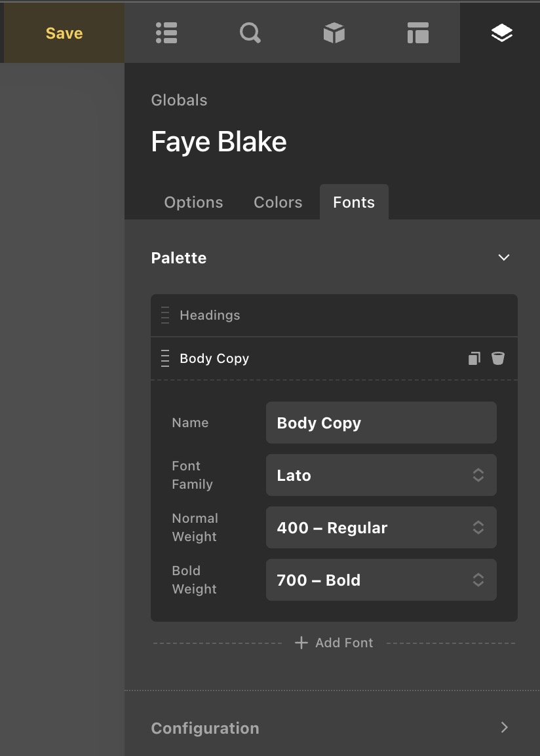The height and width of the screenshot is (756, 540).
Task: Click the Name input field
Action: pyautogui.click(x=381, y=423)
